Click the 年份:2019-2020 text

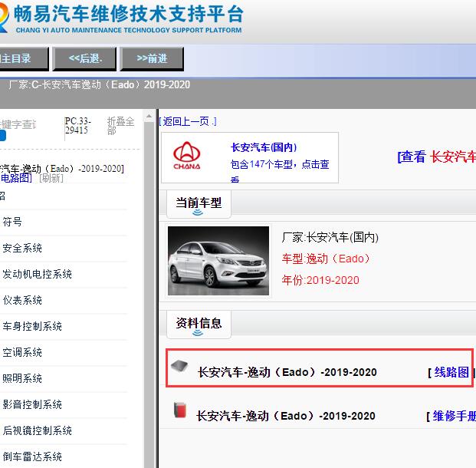(x=320, y=280)
